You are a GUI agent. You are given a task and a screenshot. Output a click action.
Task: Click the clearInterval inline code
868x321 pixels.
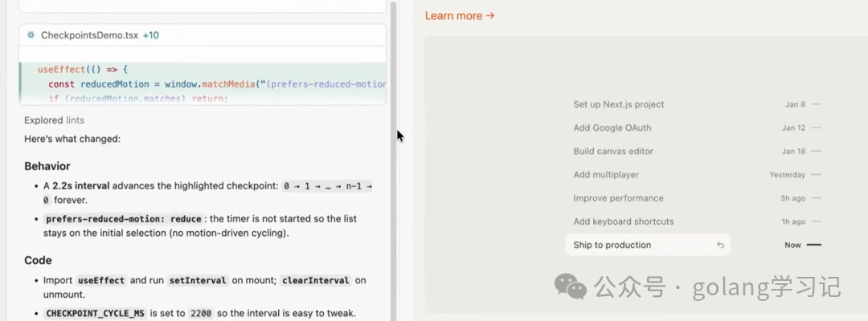coord(316,280)
